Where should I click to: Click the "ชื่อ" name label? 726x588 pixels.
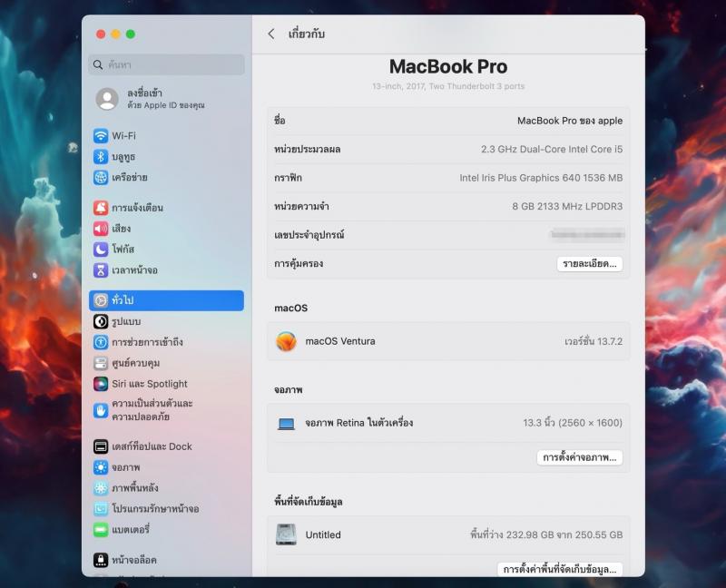(x=280, y=121)
